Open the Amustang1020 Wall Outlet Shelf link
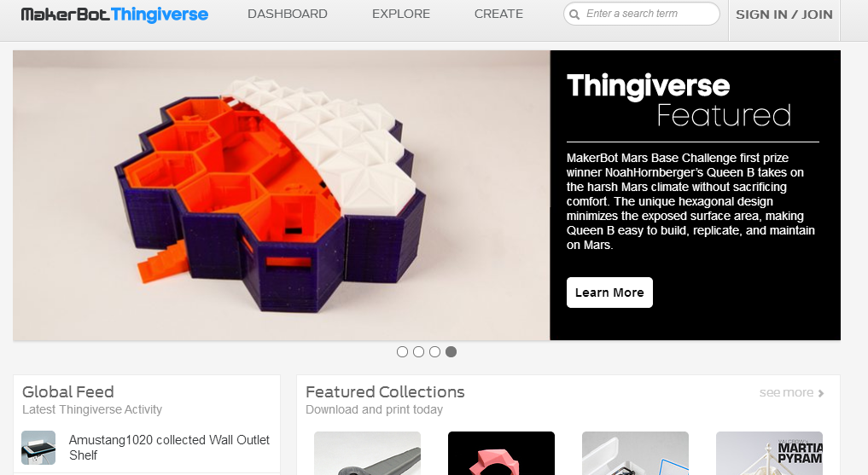 [169, 448]
